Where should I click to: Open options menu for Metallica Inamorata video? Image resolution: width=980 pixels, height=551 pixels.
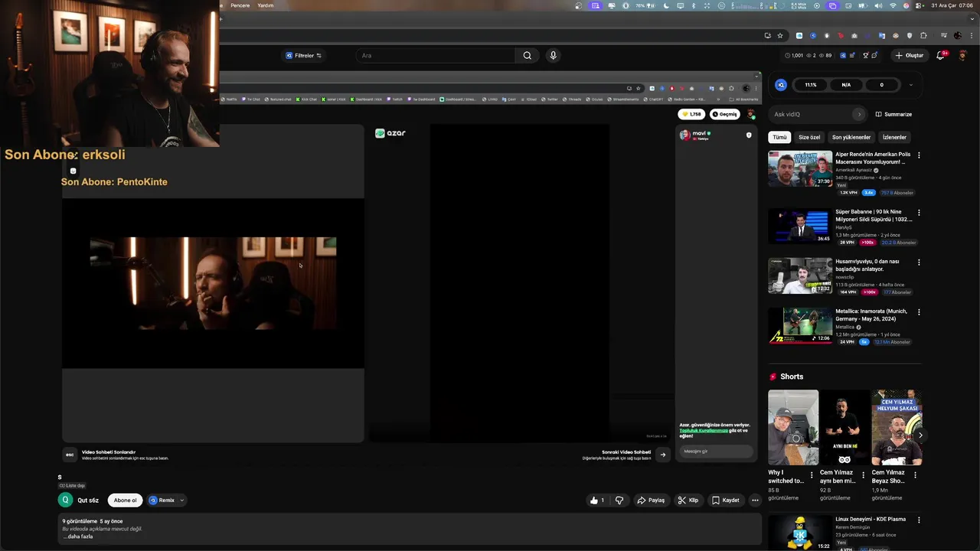tap(919, 312)
